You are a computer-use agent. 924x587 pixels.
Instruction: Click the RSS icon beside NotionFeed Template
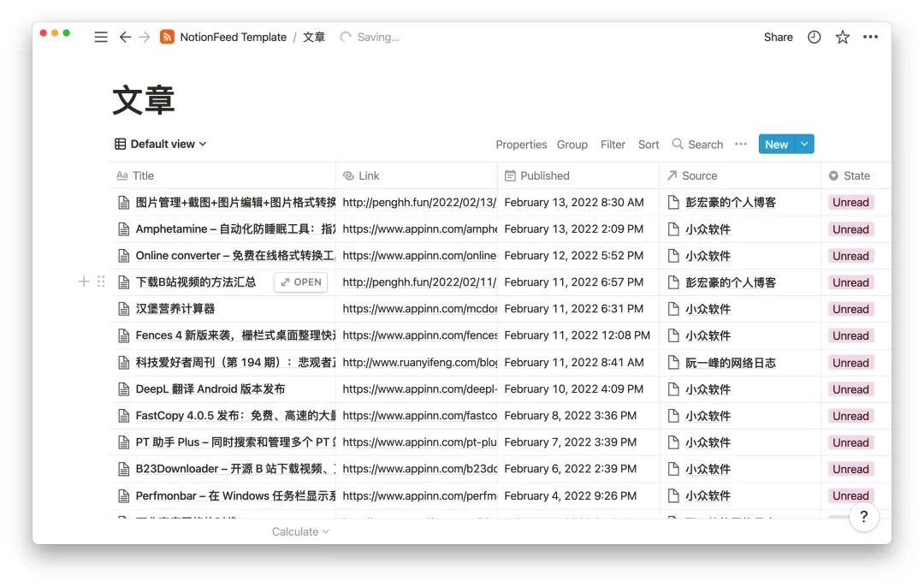(168, 37)
